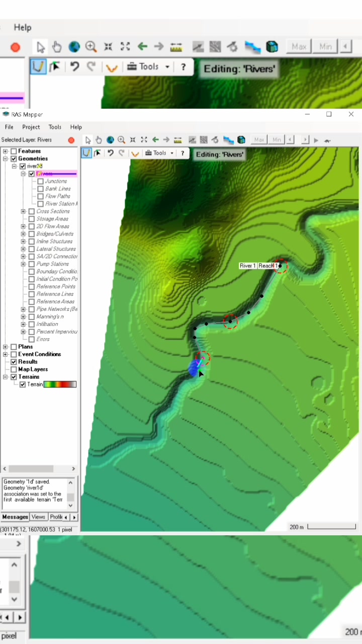Select the measure ruler tool in RAS Mapper toolbar
This screenshot has height=644, width=362.
(177, 140)
